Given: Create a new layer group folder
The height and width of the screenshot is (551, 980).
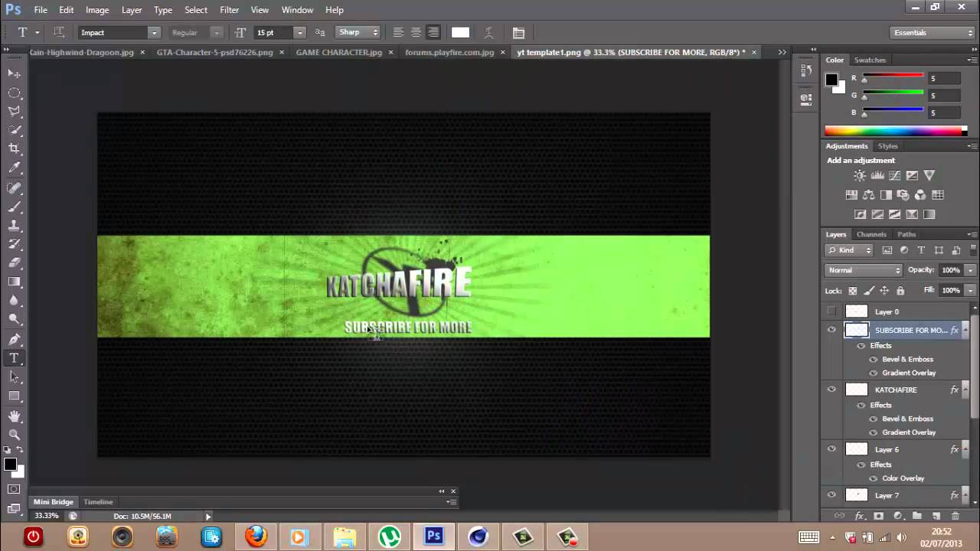Looking at the screenshot, I should 916,517.
